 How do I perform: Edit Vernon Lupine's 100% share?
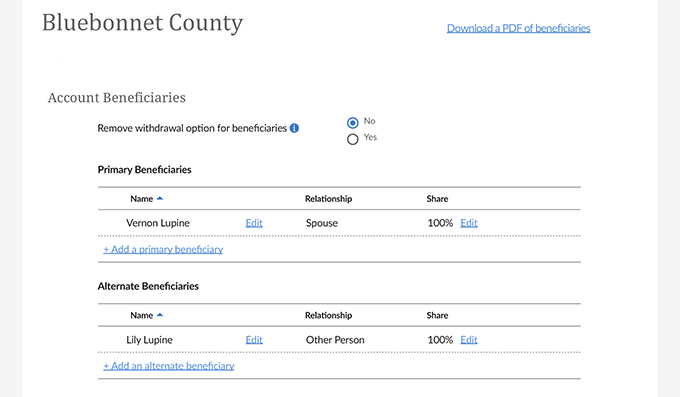469,223
